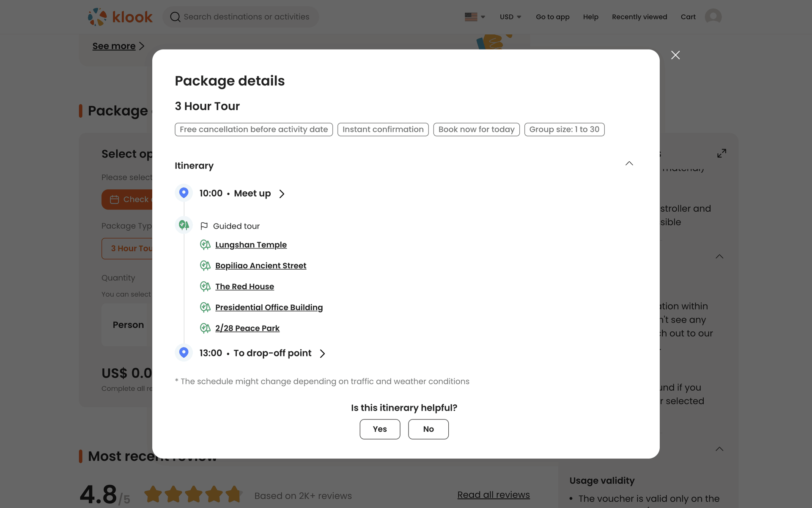812x508 pixels.
Task: Click the drop-off point pin icon
Action: tap(184, 353)
